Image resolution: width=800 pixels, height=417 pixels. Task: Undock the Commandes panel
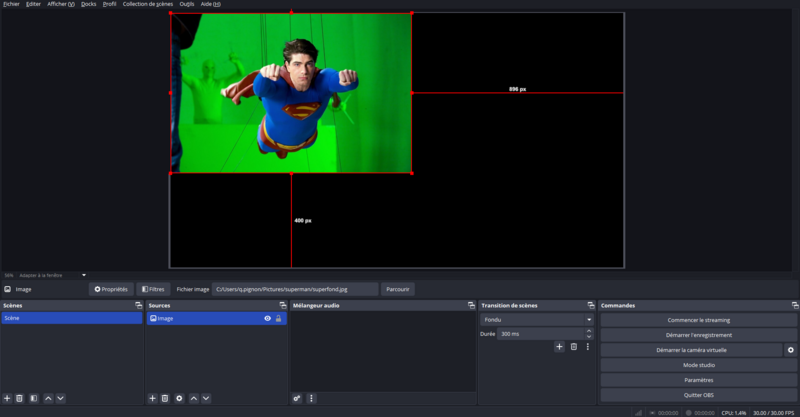tap(795, 305)
